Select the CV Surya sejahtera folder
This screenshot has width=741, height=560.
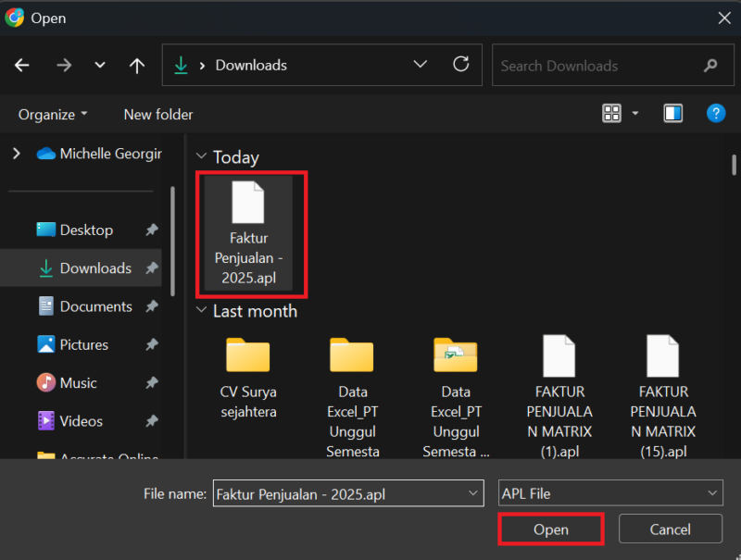248,380
